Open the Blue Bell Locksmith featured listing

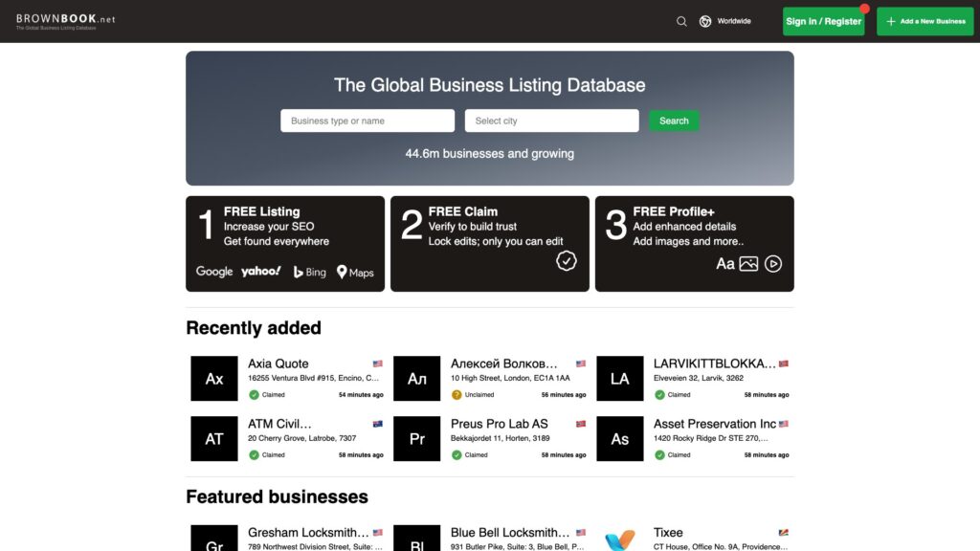pos(510,532)
